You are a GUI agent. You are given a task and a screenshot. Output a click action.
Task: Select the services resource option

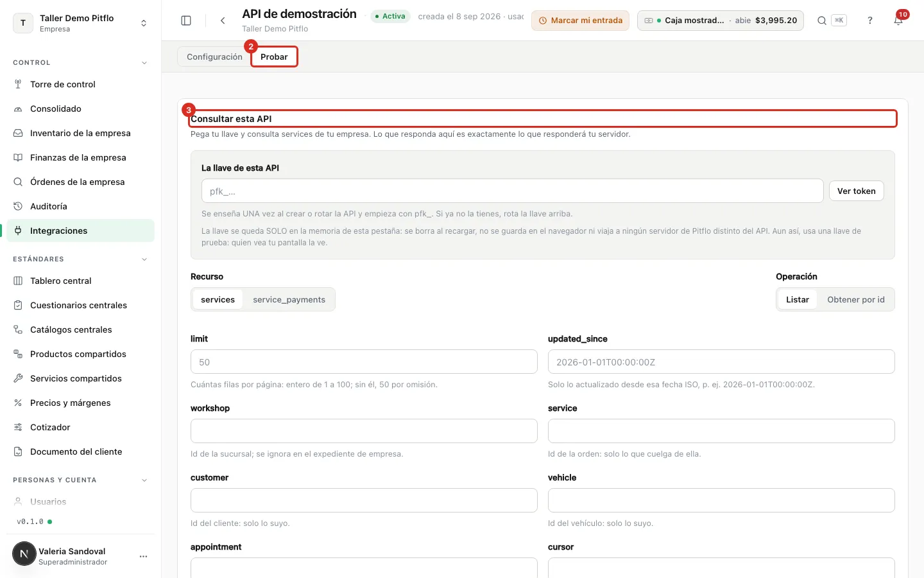coord(218,299)
